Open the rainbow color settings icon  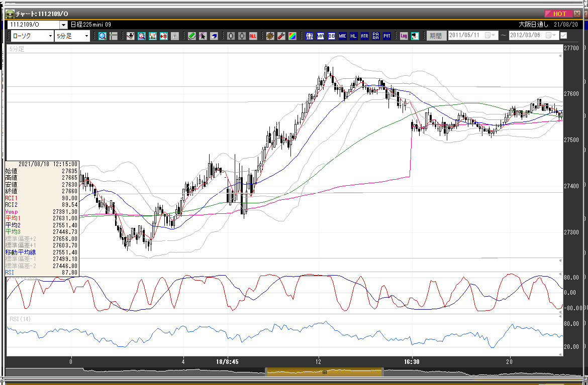coord(292,36)
